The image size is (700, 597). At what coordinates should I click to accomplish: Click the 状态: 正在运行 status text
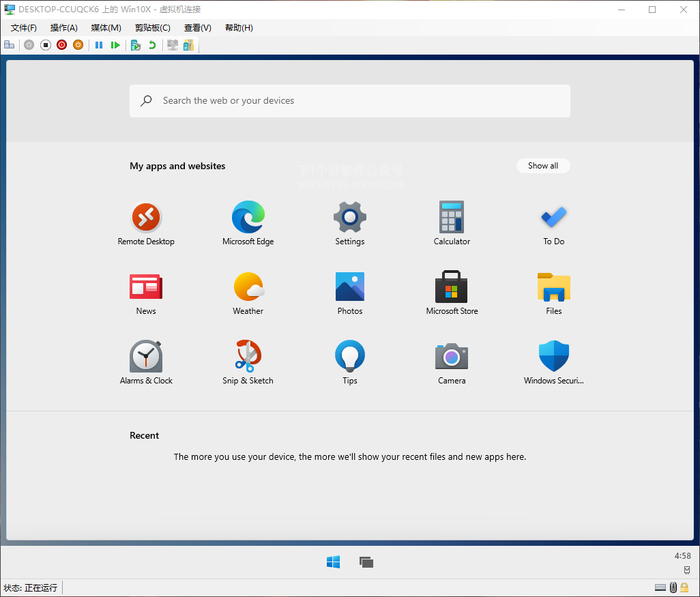click(x=30, y=587)
